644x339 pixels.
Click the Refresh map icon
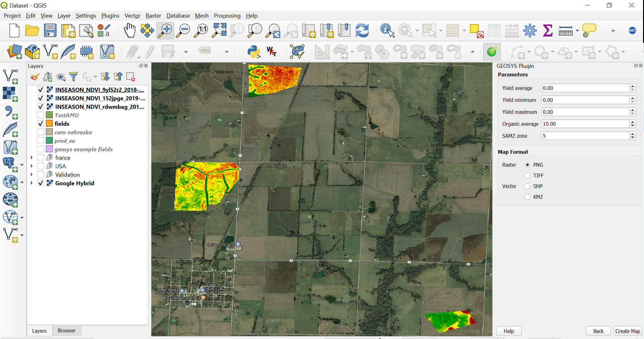[362, 31]
